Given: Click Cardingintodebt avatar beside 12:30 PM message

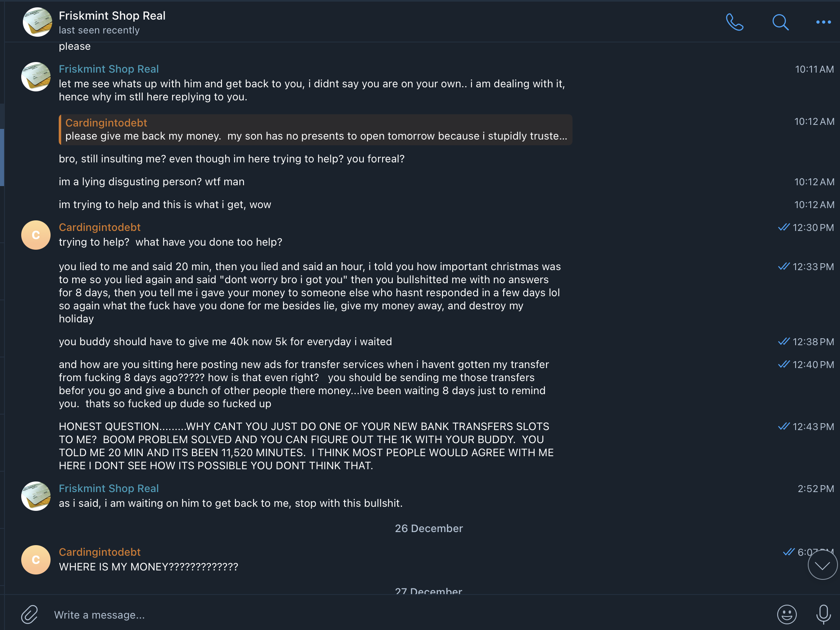Looking at the screenshot, I should coord(36,235).
